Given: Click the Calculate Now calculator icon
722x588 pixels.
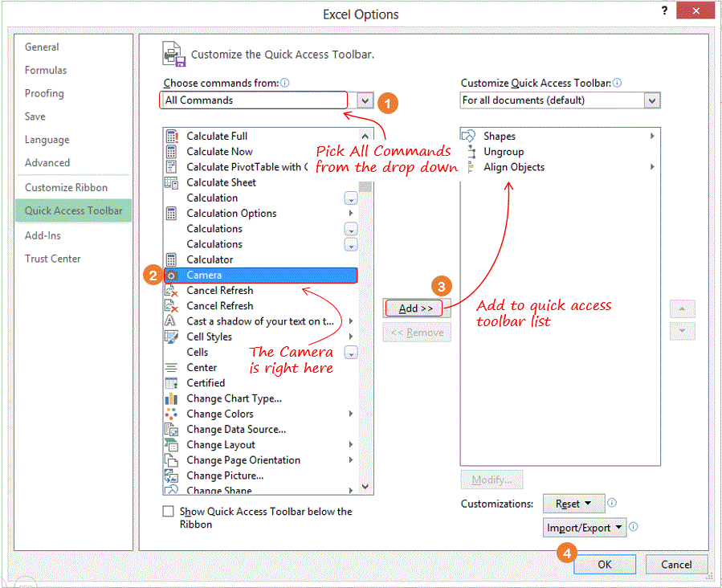Looking at the screenshot, I should (x=171, y=152).
